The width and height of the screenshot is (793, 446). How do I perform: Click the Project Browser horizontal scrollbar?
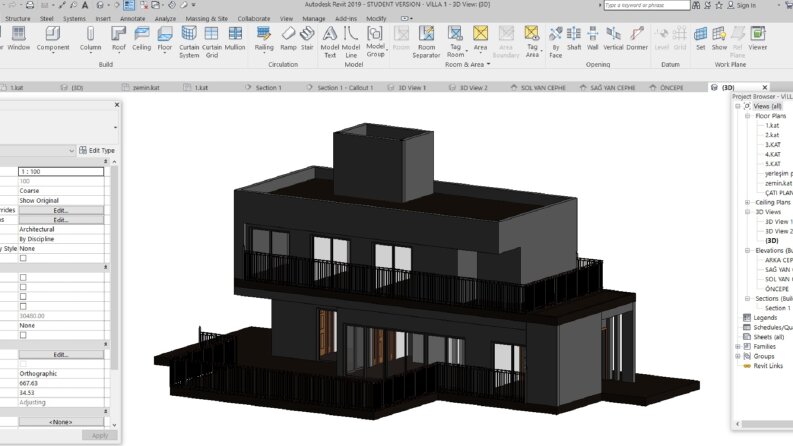[x=767, y=424]
